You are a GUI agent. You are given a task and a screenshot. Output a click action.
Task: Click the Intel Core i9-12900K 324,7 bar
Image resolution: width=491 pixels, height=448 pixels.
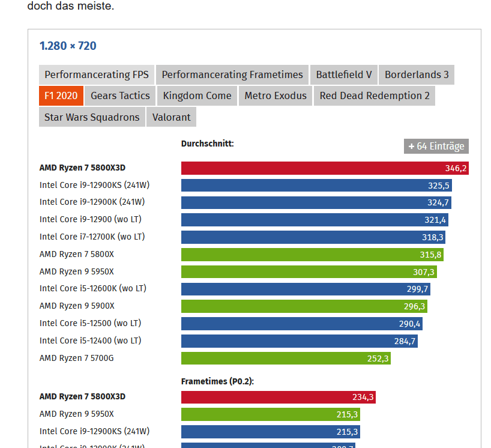316,203
